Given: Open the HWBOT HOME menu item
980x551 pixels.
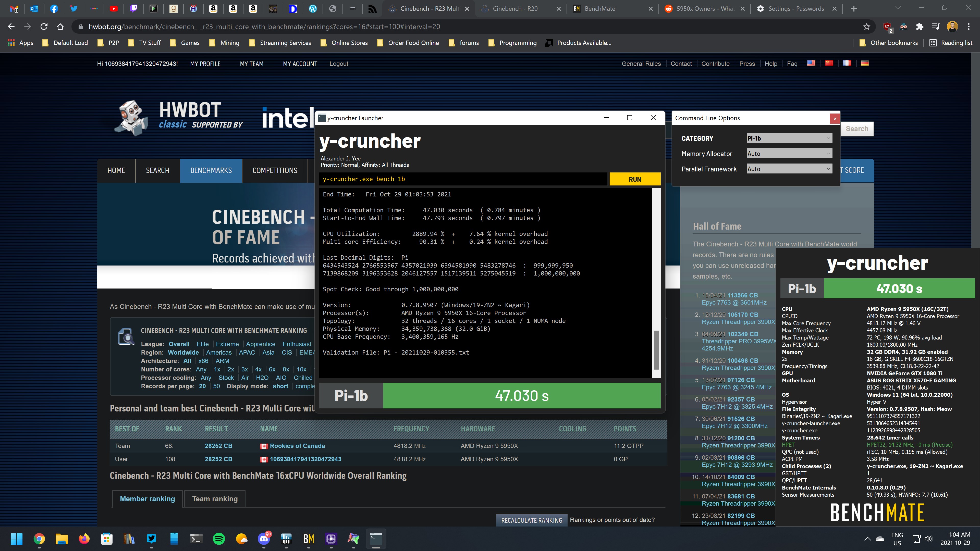Looking at the screenshot, I should [116, 170].
